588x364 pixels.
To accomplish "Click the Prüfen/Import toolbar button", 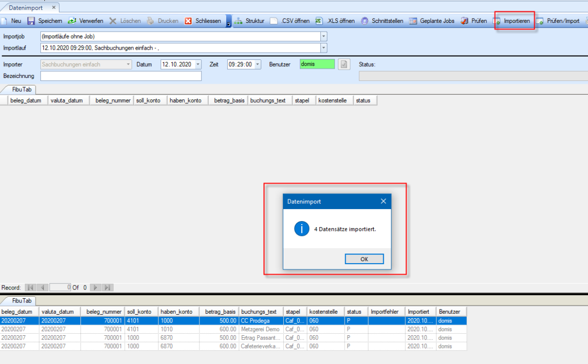I will click(x=558, y=21).
